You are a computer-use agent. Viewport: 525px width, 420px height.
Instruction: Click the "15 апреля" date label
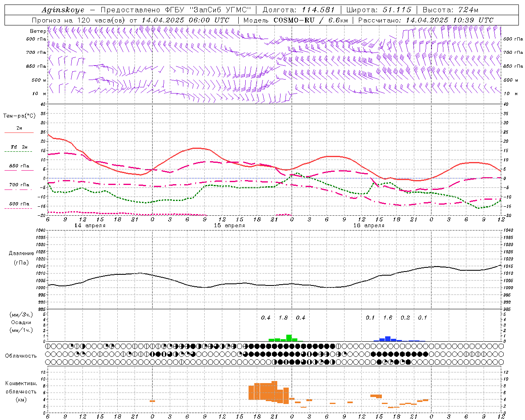click(229, 226)
